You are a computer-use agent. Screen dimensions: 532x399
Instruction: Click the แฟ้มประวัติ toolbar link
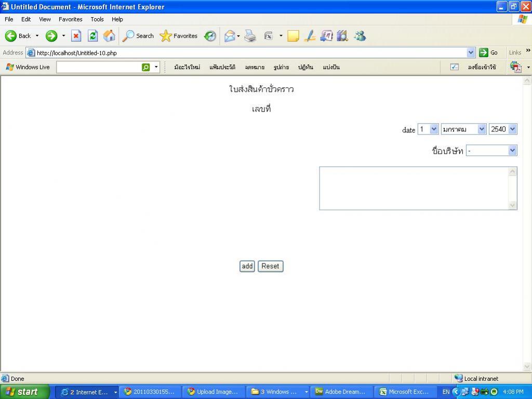tap(222, 67)
